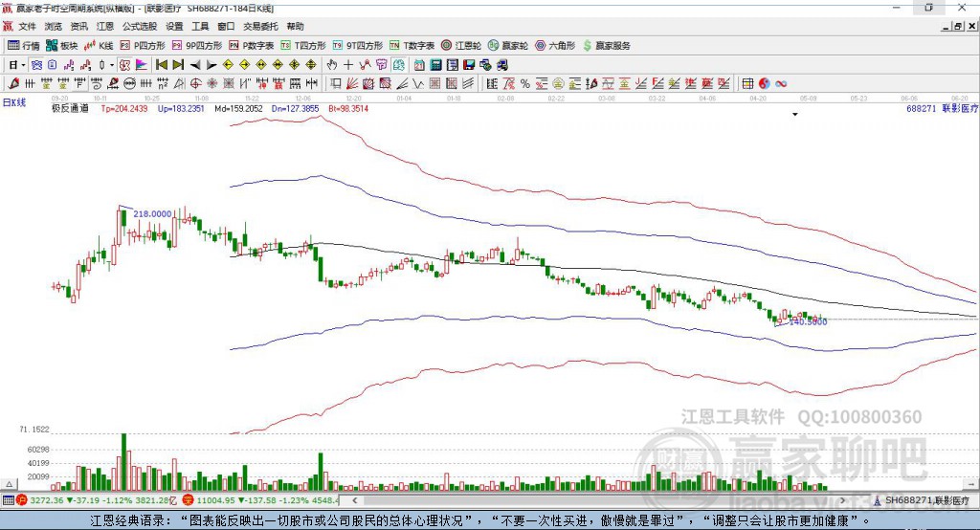Select the Gann fan lines tool
The width and height of the screenshot is (980, 530).
tap(352, 83)
